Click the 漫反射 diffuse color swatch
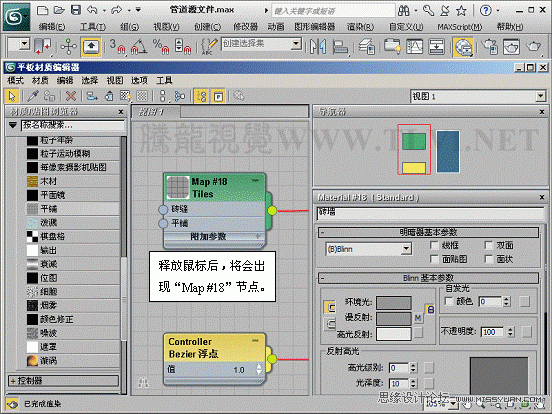Image resolution: width=552 pixels, height=414 pixels. tap(394, 319)
